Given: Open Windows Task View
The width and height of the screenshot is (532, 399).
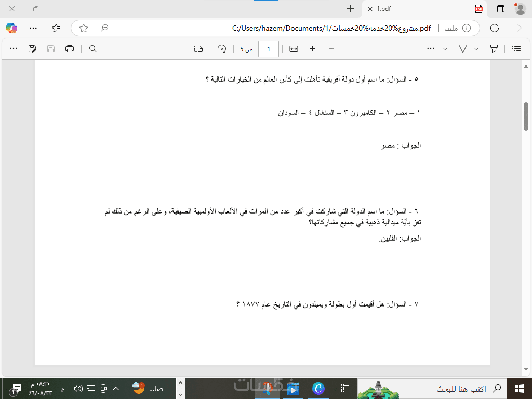Looking at the screenshot, I should pyautogui.click(x=345, y=389).
